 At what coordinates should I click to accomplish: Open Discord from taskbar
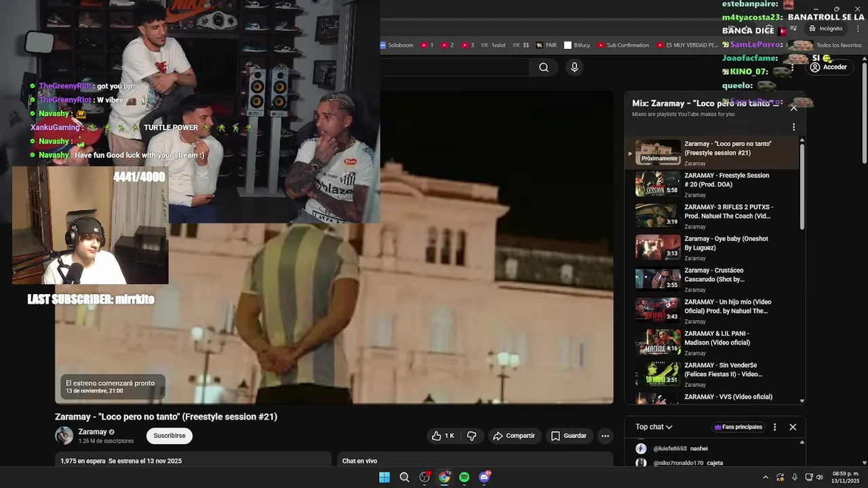484,477
